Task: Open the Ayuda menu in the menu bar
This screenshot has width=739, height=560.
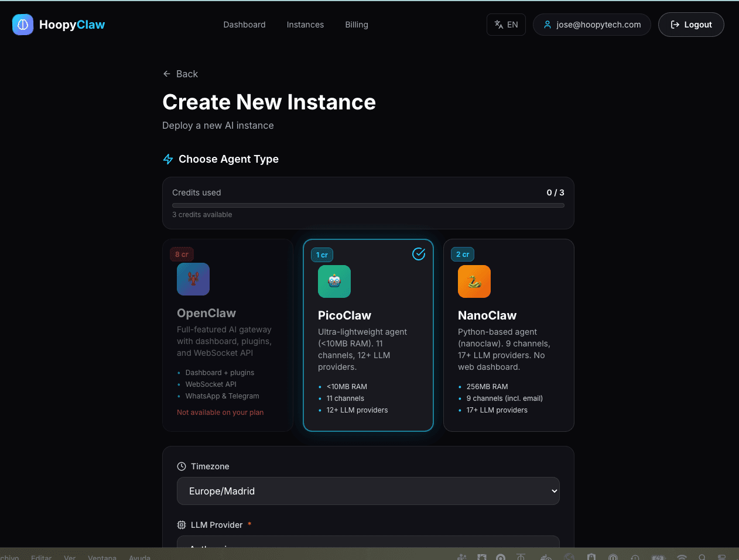Action: [x=139, y=558]
